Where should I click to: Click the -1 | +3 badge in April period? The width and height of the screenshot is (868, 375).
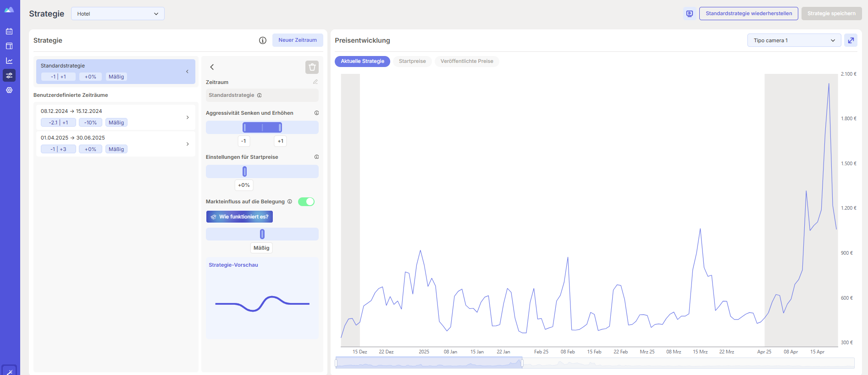(58, 149)
